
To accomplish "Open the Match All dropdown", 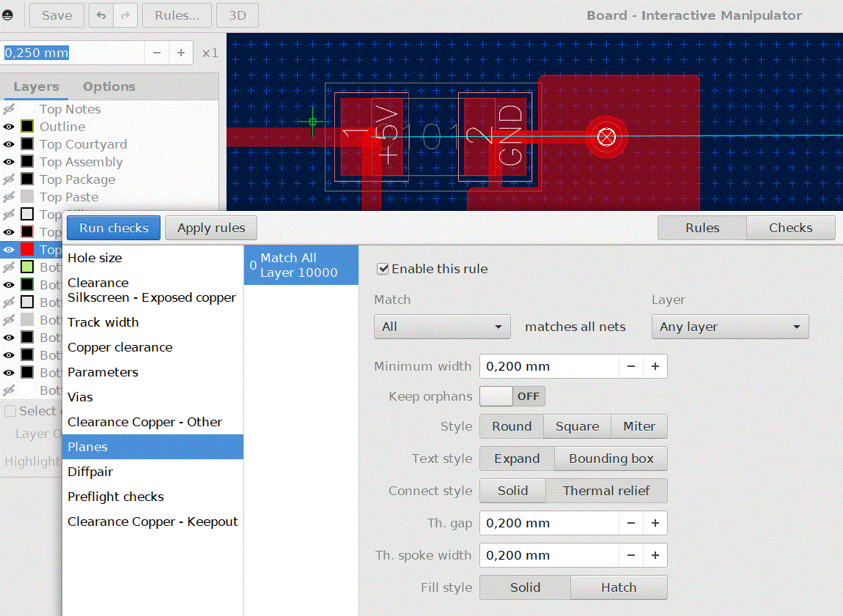I will [442, 327].
